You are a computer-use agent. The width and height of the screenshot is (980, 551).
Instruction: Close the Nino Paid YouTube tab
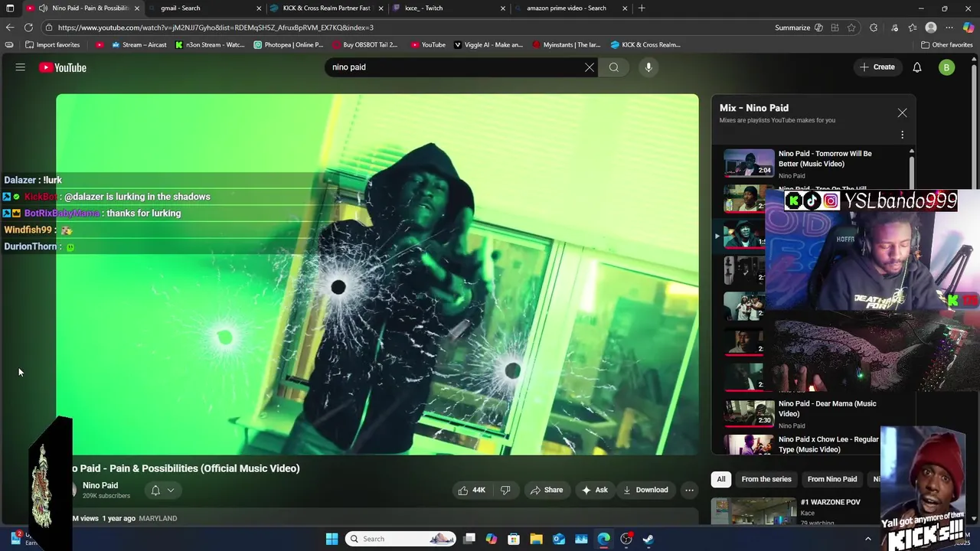click(137, 8)
